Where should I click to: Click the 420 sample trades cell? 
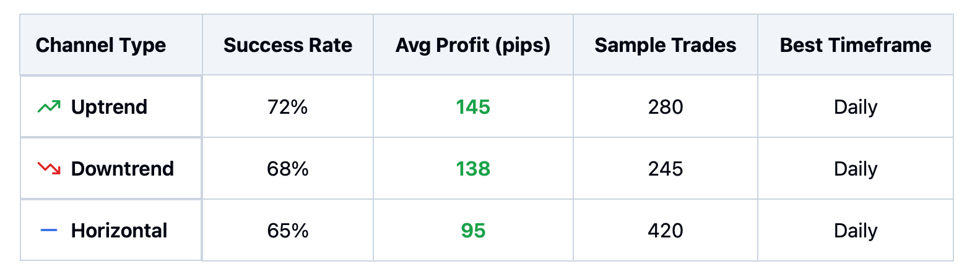(x=666, y=231)
